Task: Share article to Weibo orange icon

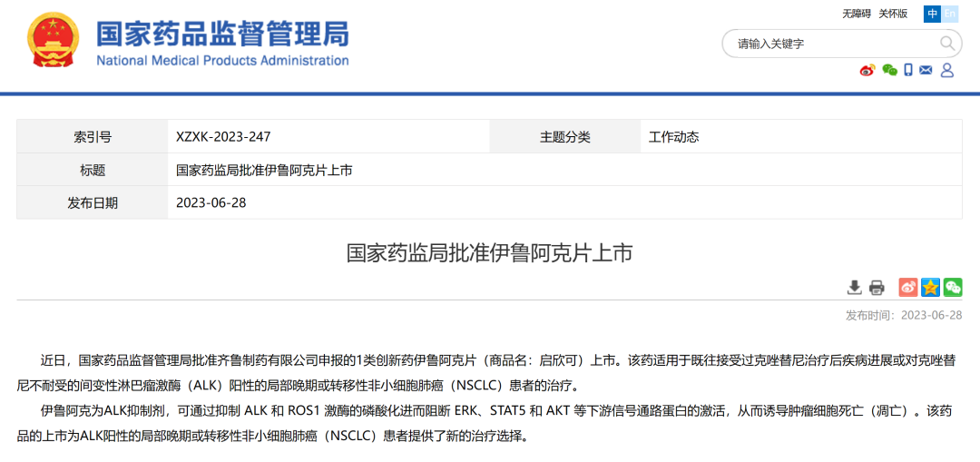Action: (908, 287)
